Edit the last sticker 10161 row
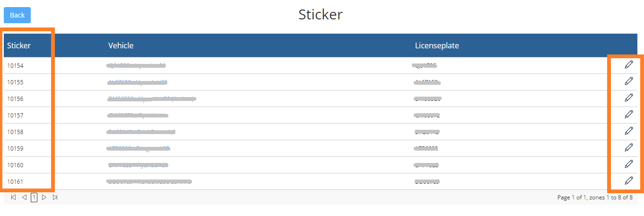 tap(628, 181)
